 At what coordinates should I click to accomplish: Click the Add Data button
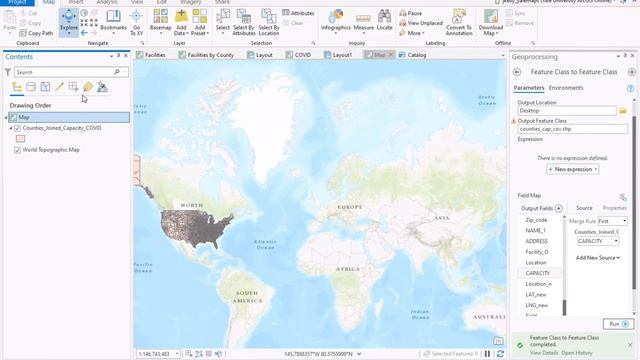(x=181, y=22)
